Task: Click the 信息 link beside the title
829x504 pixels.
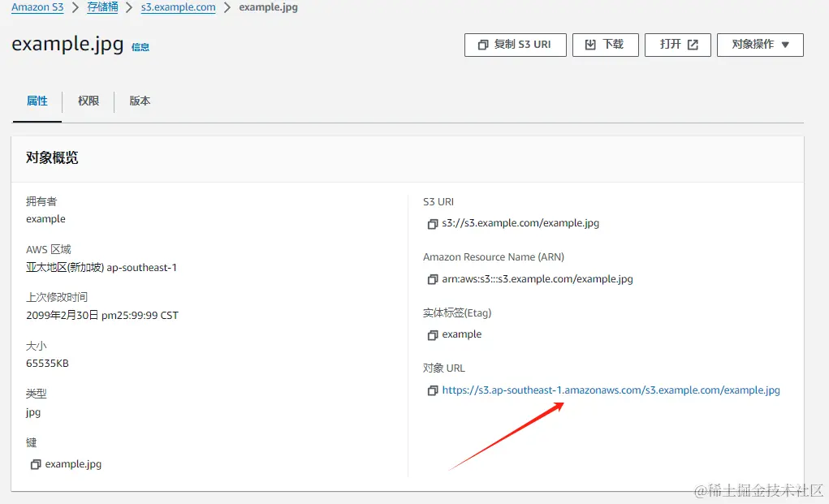Action: [140, 47]
